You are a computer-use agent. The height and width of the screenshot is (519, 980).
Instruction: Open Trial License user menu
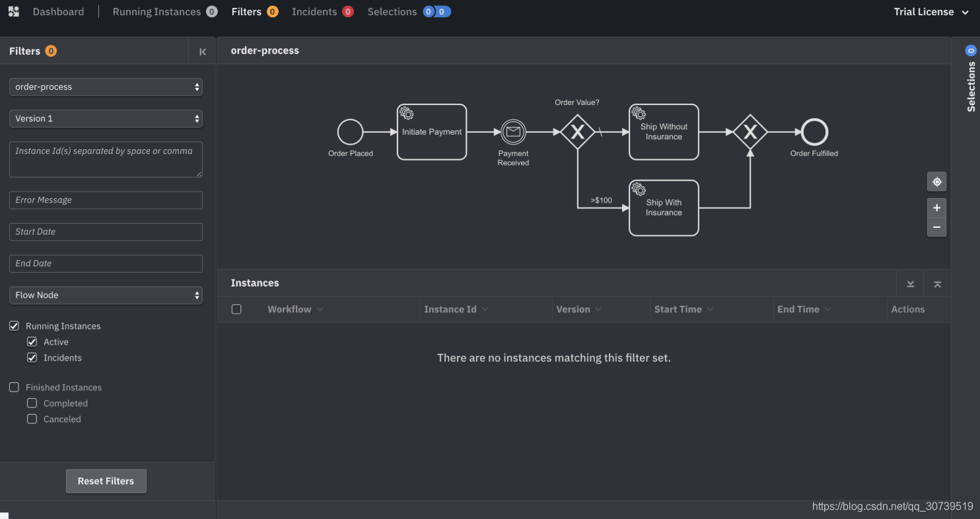931,12
